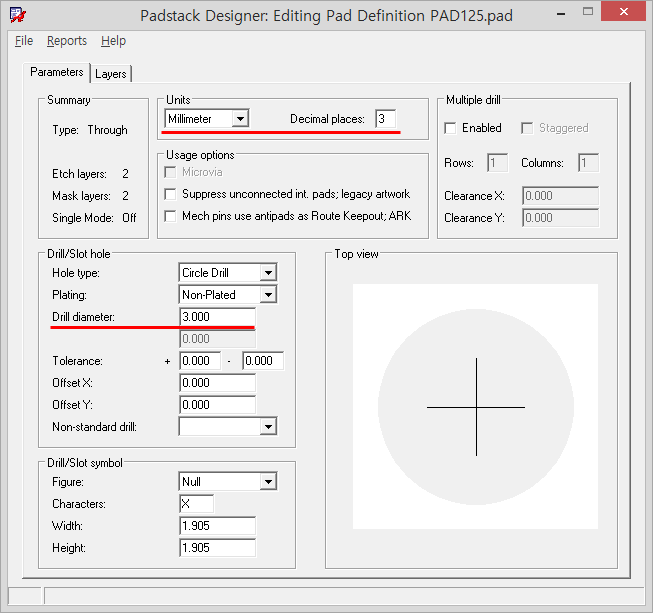The width and height of the screenshot is (653, 613).
Task: Click the Decimal places input field
Action: tap(385, 119)
